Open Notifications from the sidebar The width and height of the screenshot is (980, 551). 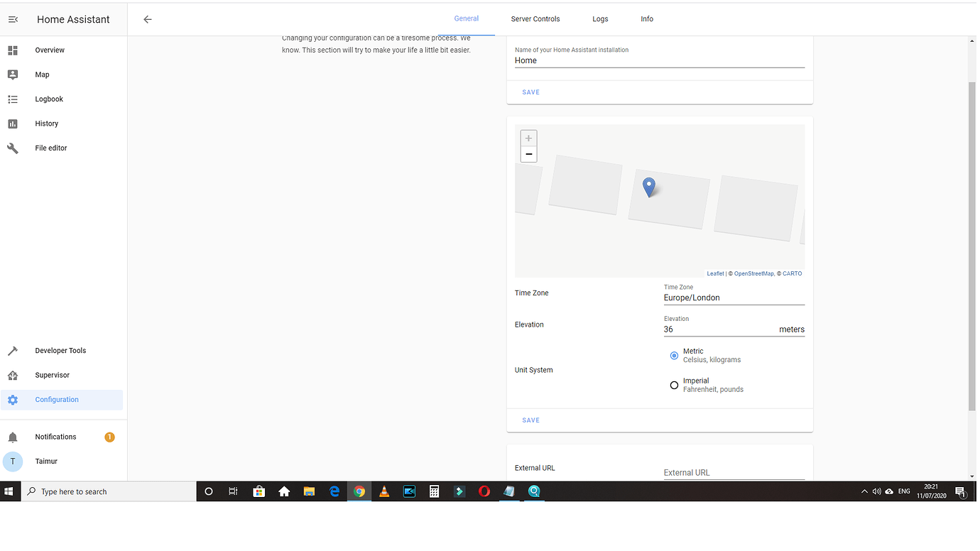[55, 437]
